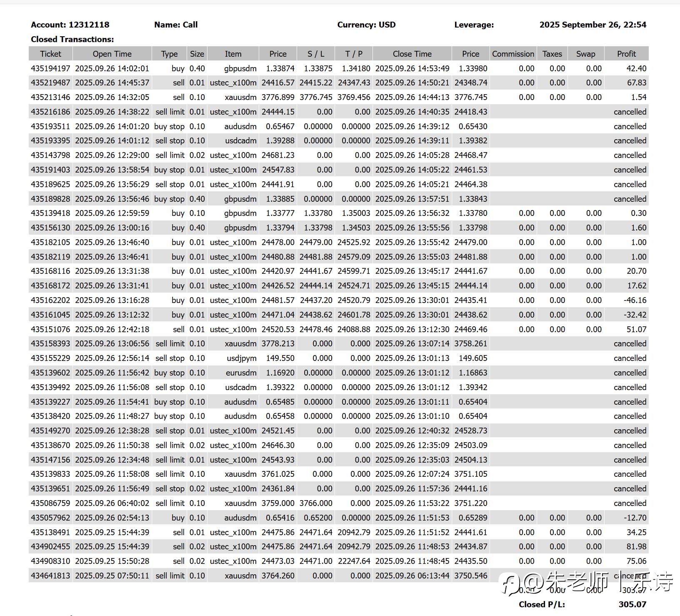Select close time 2025.09.26 06:13:44
680x616 pixels.
412,576
